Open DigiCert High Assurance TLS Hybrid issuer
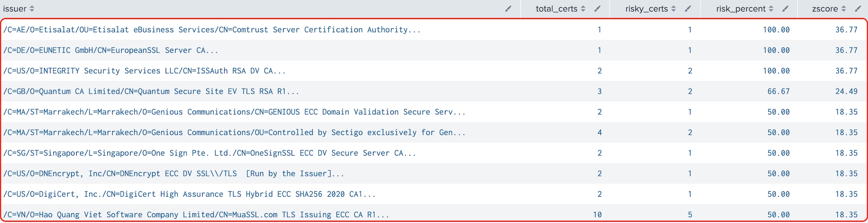This screenshot has width=868, height=223. point(189,194)
